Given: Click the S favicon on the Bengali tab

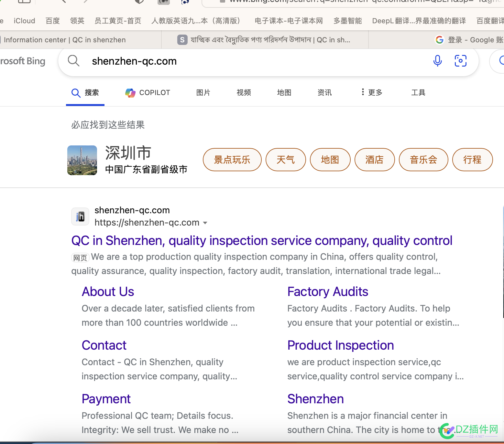Looking at the screenshot, I should [182, 40].
